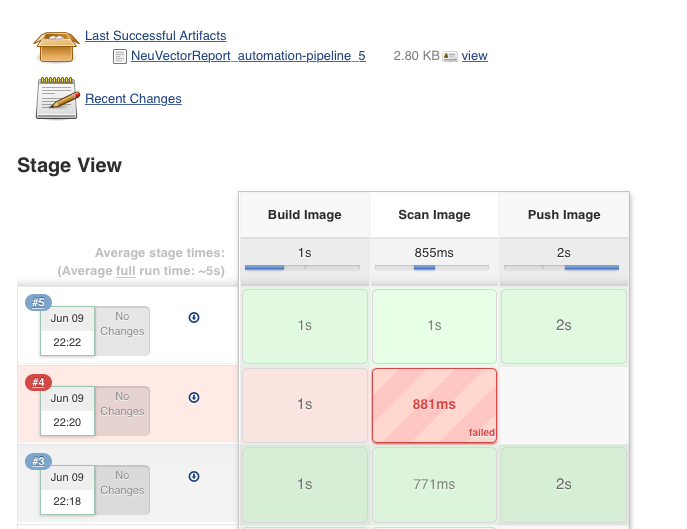
Task: Click the NeuVectorReport file document icon
Action: tap(120, 57)
